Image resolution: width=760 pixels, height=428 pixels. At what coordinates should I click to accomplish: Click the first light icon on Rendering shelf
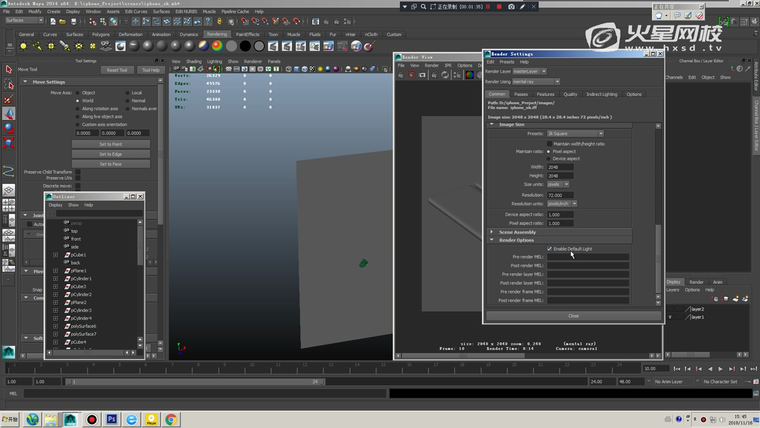pos(25,46)
